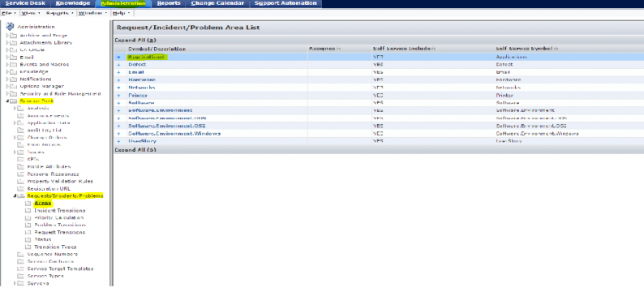Click Security and Role Management folder icon
The height and width of the screenshot is (292, 644).
point(14,94)
